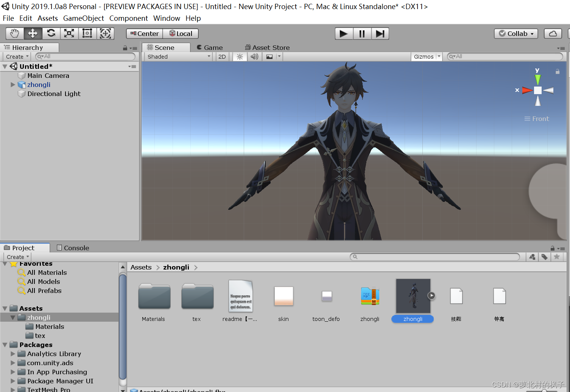Select the readme text asset
This screenshot has width=570, height=392.
(240, 296)
